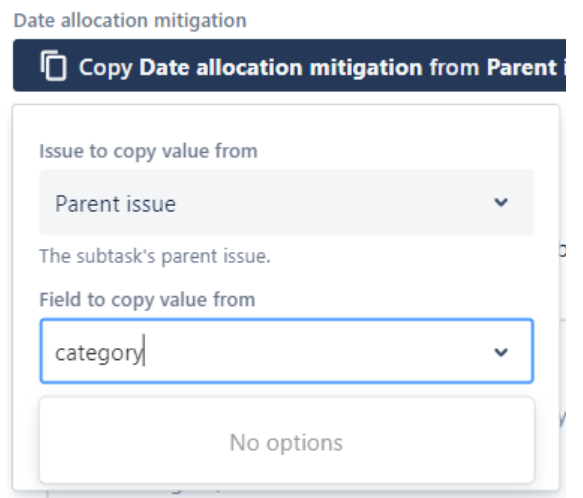Collapse the chevron in the category field
This screenshot has width=583, height=498.
[x=501, y=352]
